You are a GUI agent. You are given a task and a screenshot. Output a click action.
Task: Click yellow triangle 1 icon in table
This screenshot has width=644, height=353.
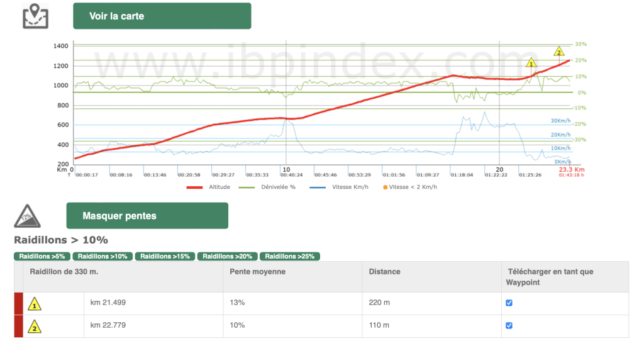(35, 305)
